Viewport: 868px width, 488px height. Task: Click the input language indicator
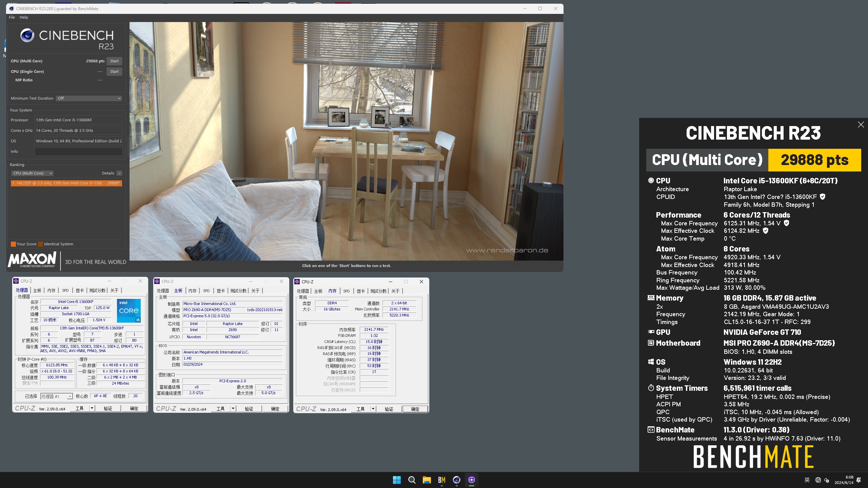(807, 480)
